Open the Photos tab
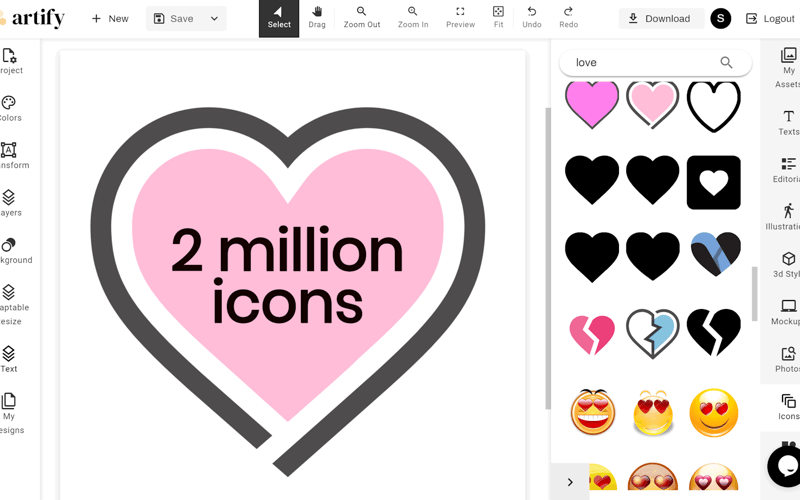Screen dimensions: 800x500 (x=787, y=360)
